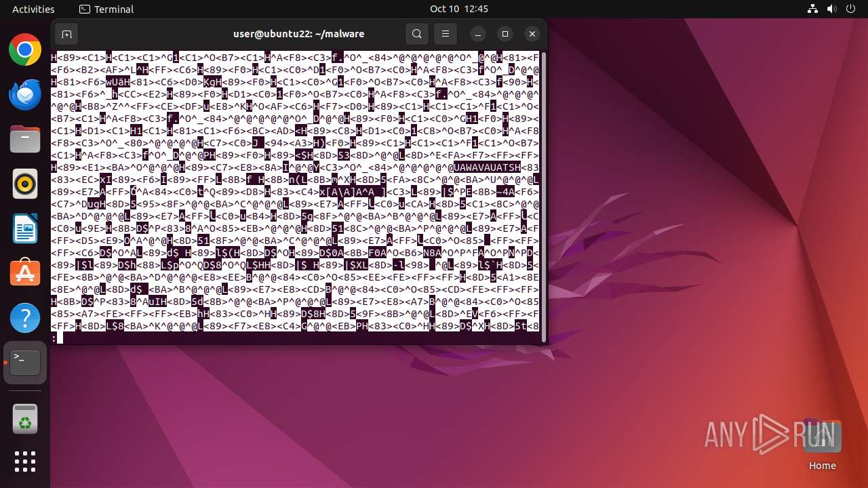Close the Terminal window
This screenshot has width=868, height=488.
click(x=532, y=34)
